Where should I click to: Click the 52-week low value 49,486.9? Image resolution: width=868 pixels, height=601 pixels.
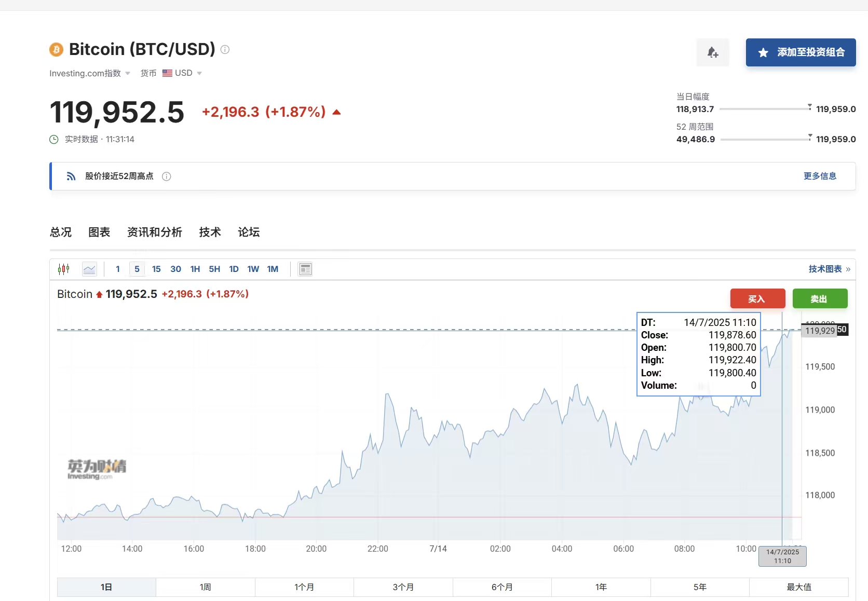click(x=696, y=139)
